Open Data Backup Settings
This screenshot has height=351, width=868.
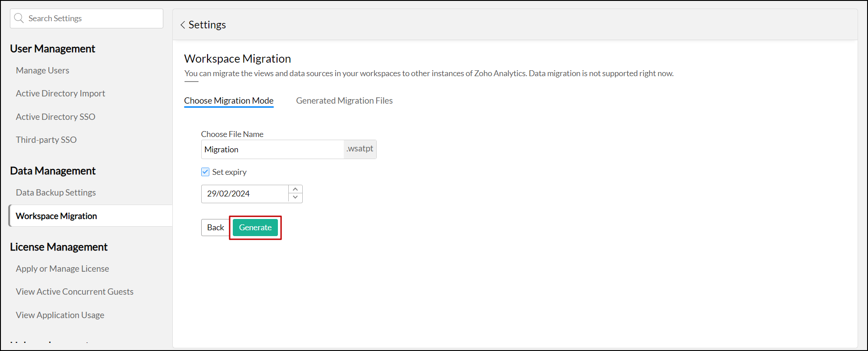click(56, 192)
